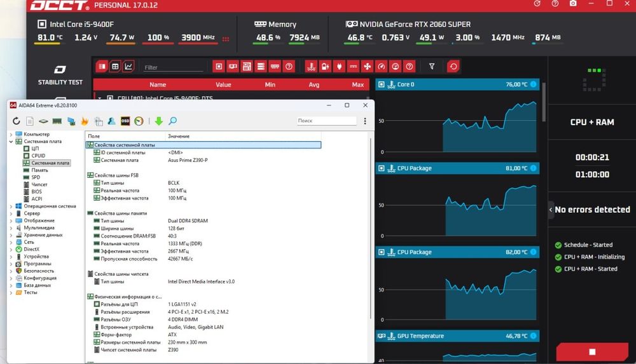Image resolution: width=636 pixels, height=364 pixels.
Task: Open AIDA64 gauge benchmark toolbar icon
Action: (139, 121)
